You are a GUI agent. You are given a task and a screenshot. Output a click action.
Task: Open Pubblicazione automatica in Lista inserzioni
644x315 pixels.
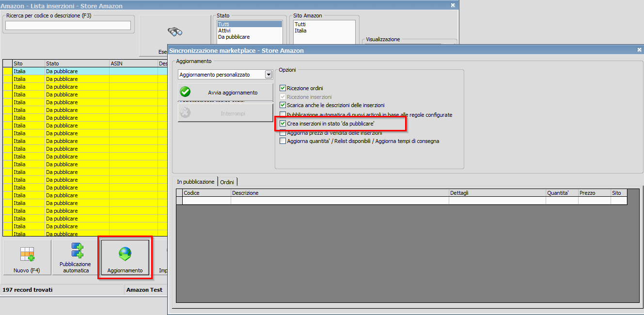coord(75,257)
